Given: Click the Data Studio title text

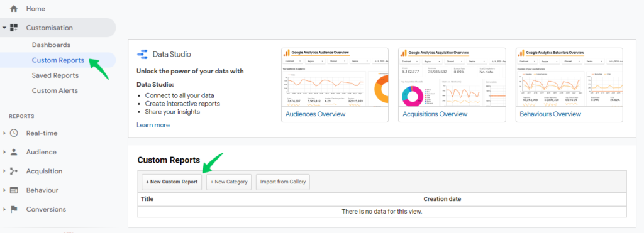Looking at the screenshot, I should (172, 54).
